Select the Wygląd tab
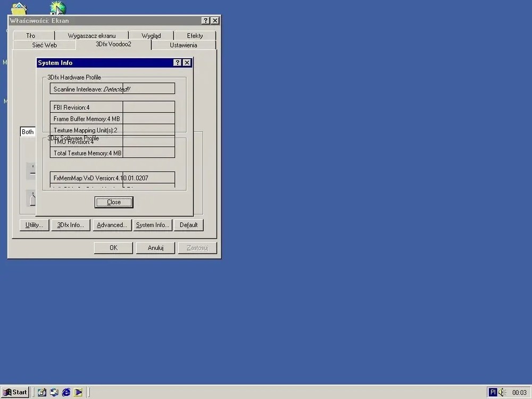532x399 pixels. pos(151,36)
